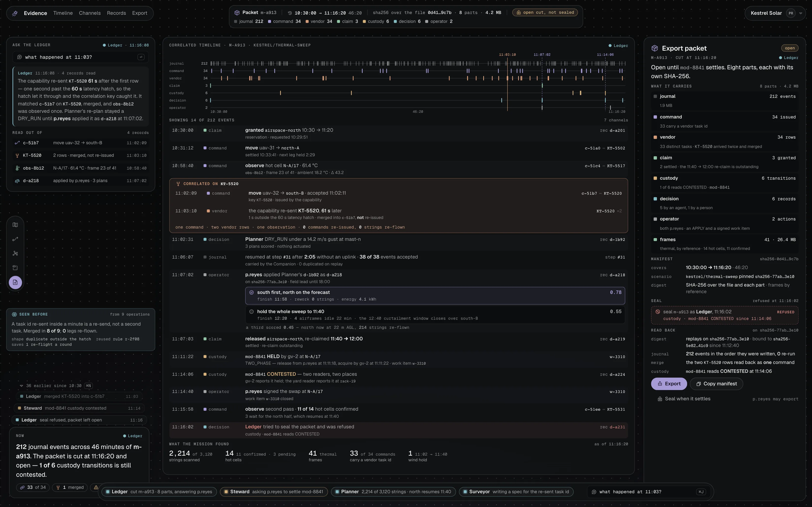
Task: Toggle the command part in What It Carries
Action: [x=724, y=121]
